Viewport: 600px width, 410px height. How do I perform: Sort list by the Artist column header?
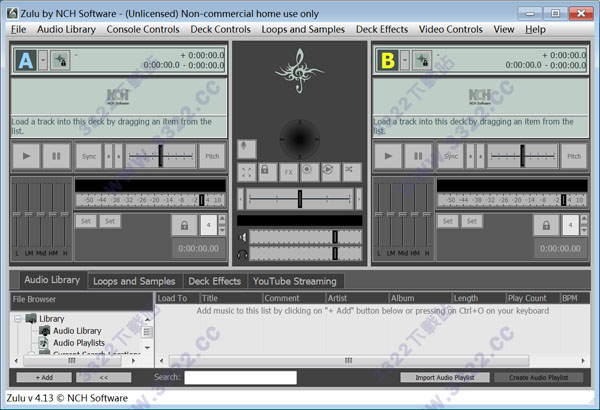pyautogui.click(x=357, y=298)
